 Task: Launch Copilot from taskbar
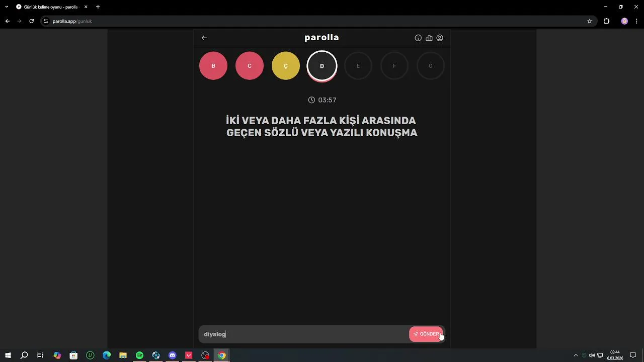pyautogui.click(x=57, y=355)
